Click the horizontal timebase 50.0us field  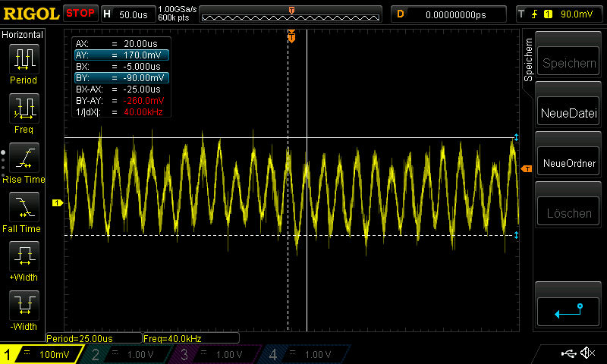128,14
